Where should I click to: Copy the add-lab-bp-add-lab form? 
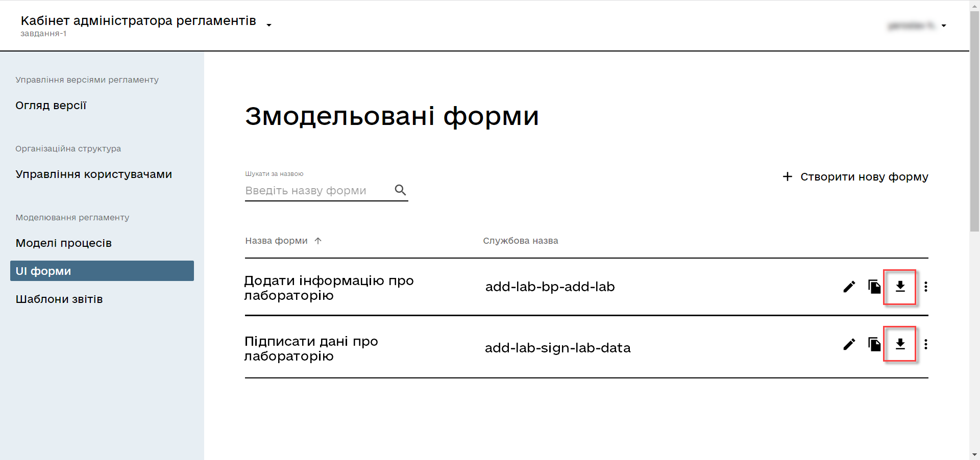tap(874, 287)
